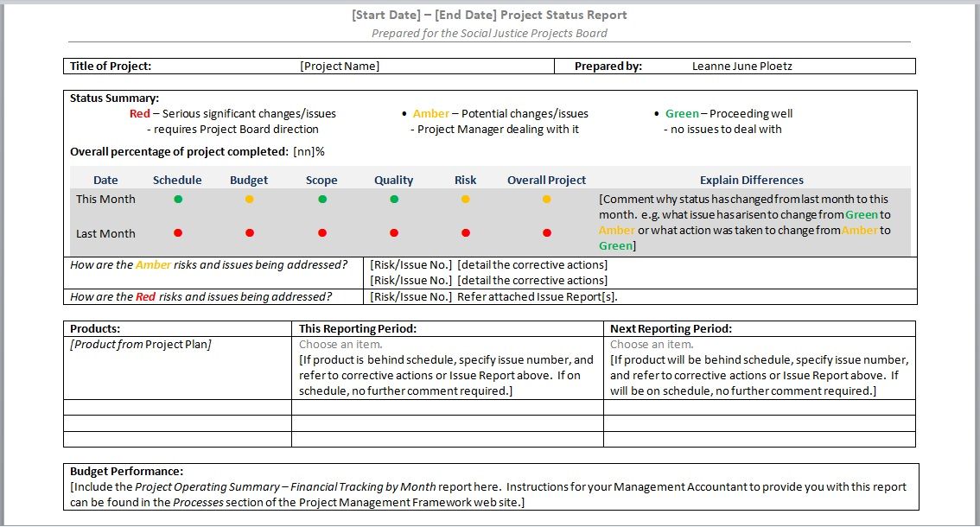The height and width of the screenshot is (527, 980).
Task: Click the amber Risk indicator for This Month
Action: coord(465,199)
